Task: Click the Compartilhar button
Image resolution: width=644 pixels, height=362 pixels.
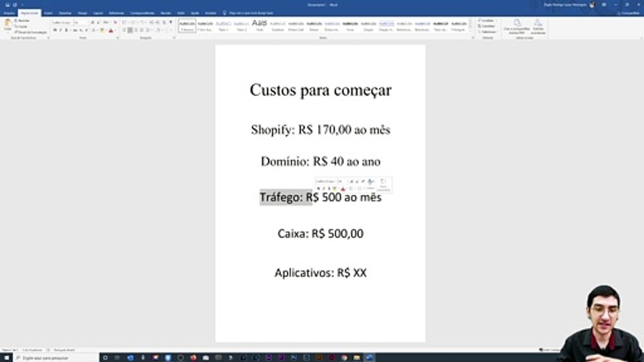Action: coord(628,13)
